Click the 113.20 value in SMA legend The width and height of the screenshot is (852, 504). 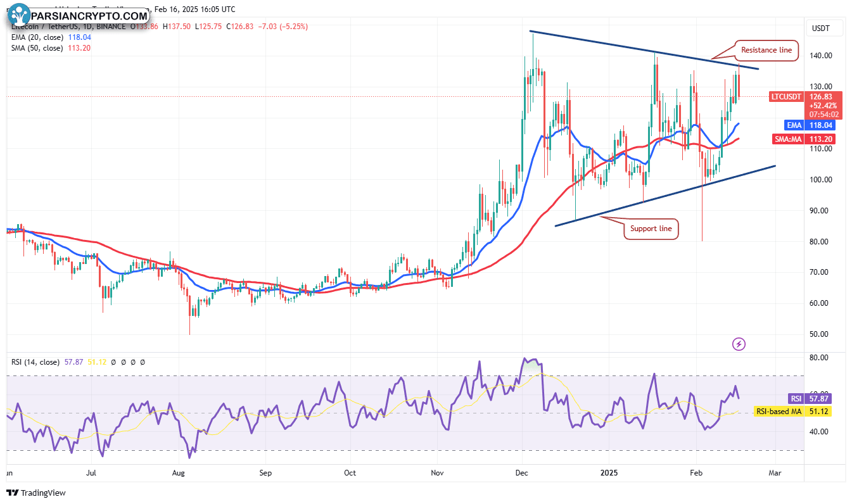click(x=79, y=47)
